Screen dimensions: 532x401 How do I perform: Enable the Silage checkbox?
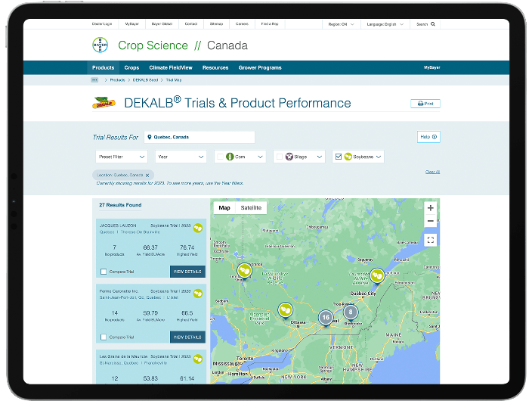coord(280,157)
